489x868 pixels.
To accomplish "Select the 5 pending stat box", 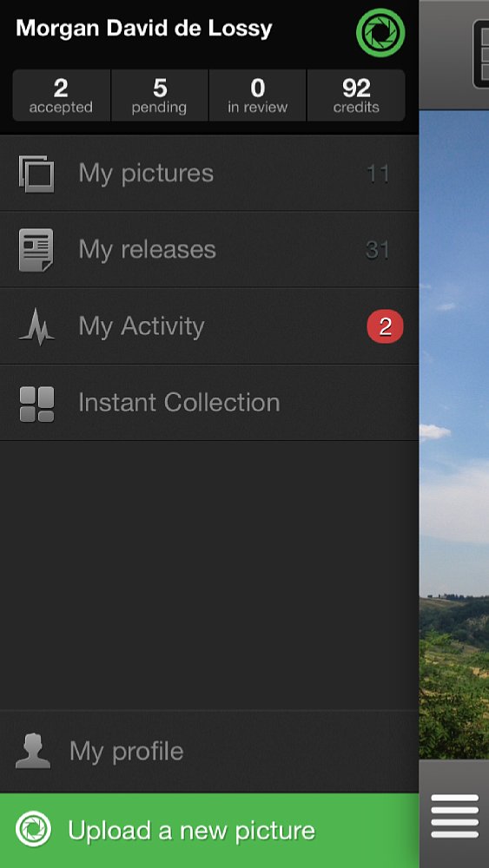I will [160, 95].
